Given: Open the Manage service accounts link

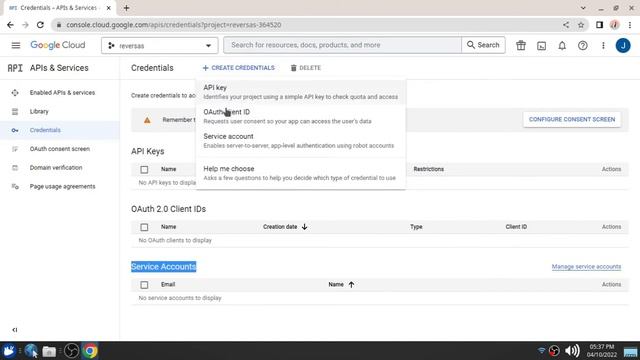Looking at the screenshot, I should click(x=586, y=267).
